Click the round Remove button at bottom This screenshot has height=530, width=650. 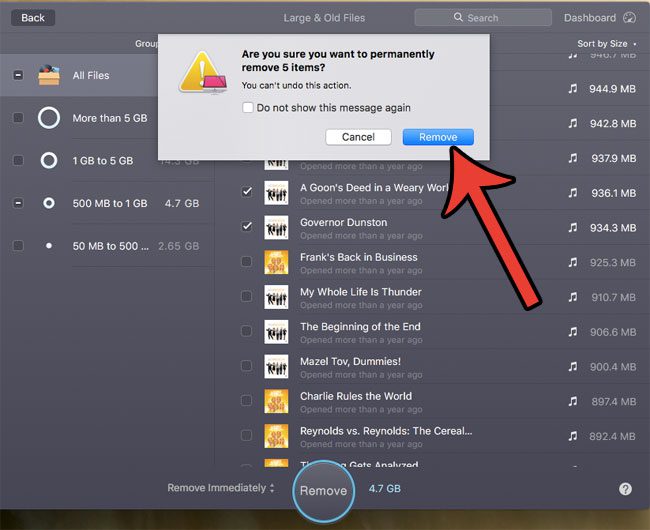[323, 491]
